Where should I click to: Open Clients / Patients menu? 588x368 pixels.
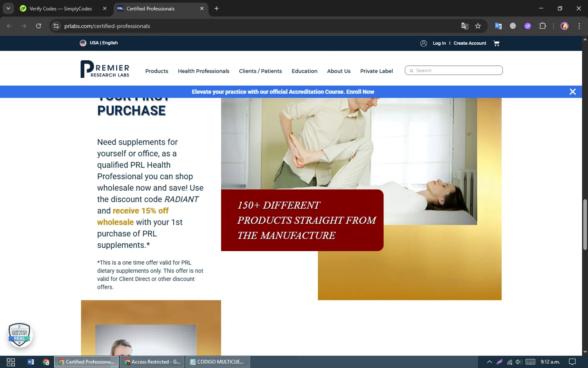tap(260, 71)
